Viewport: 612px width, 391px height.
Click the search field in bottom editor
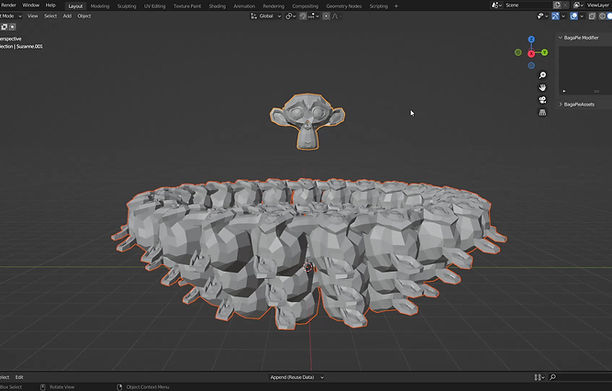[580, 377]
